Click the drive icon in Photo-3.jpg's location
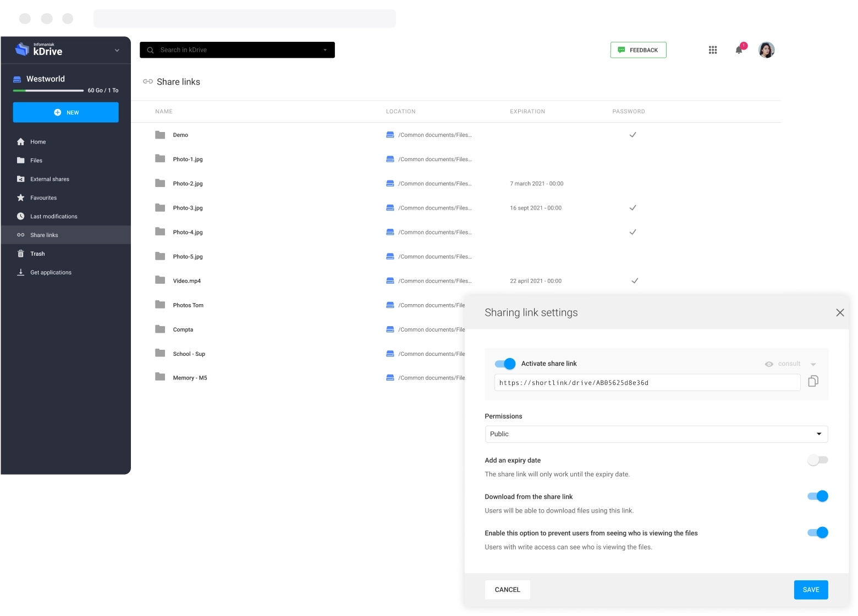 tap(390, 208)
